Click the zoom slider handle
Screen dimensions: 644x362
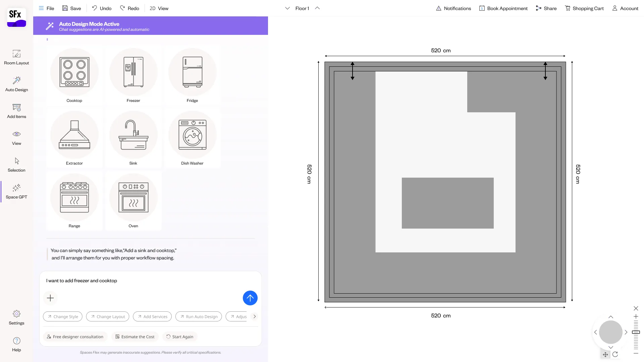click(x=636, y=332)
